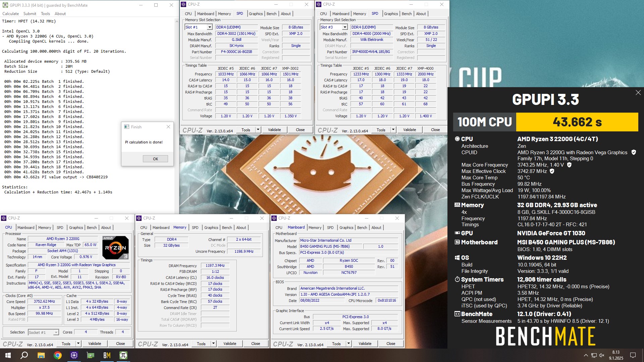Open the About menu in GPUPI
644x362 pixels.
coord(60,14)
